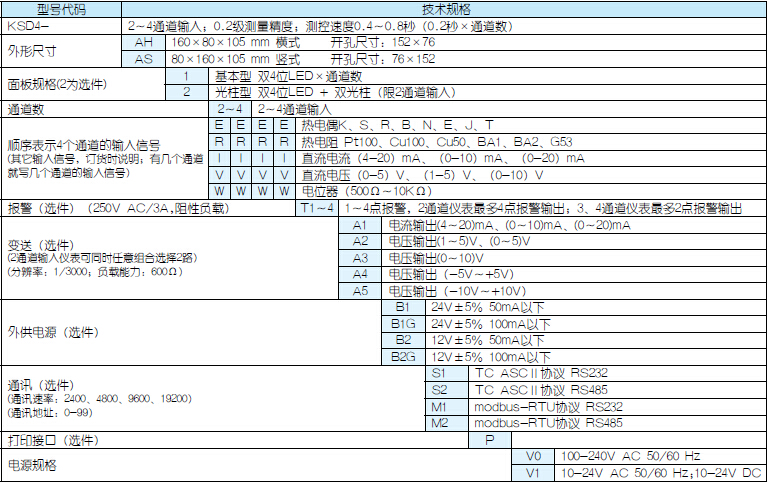This screenshot has height=483, width=768.
Task: Click the 外形尺寸 row label
Action: (33, 50)
